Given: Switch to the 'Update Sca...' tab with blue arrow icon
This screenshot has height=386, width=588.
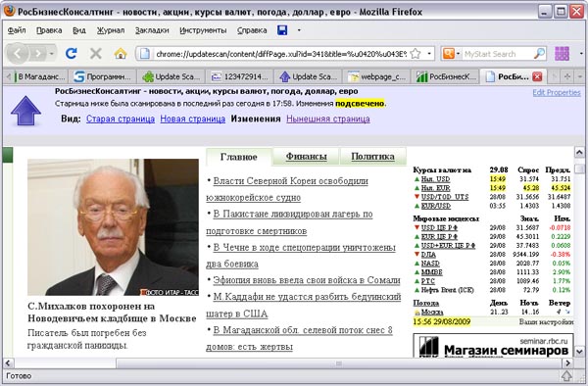Looking at the screenshot, I should coord(309,76).
